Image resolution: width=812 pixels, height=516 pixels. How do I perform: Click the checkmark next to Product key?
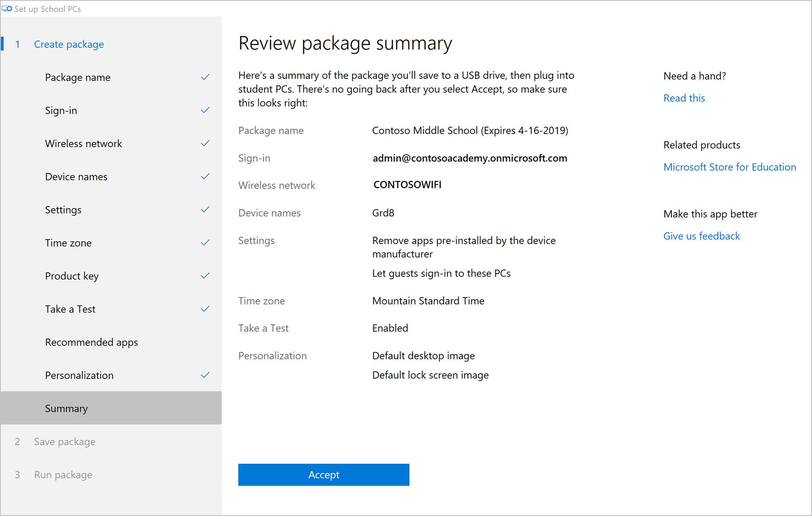point(205,276)
